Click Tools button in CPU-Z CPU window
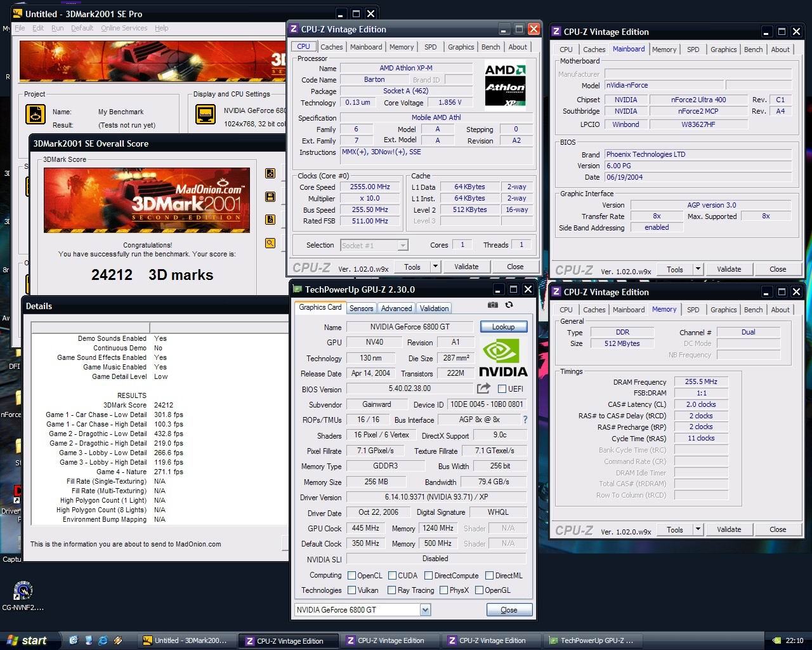Viewport: 812px width, 650px height. (x=412, y=267)
